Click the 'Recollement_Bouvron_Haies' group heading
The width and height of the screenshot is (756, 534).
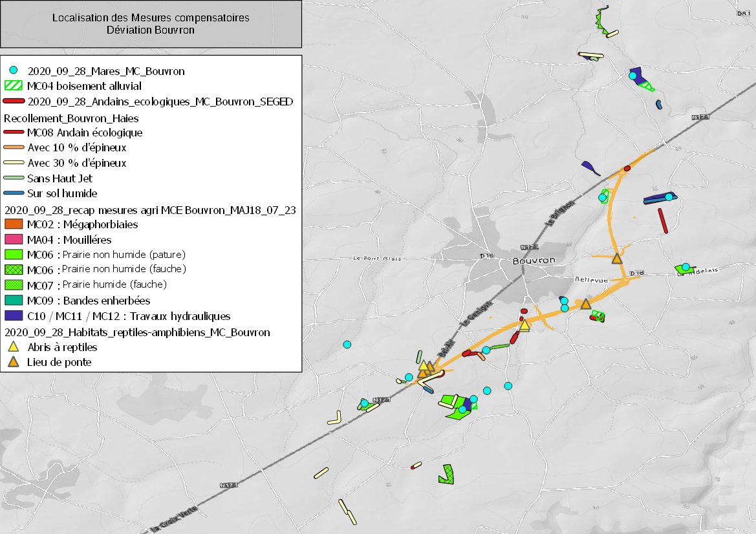point(71,118)
